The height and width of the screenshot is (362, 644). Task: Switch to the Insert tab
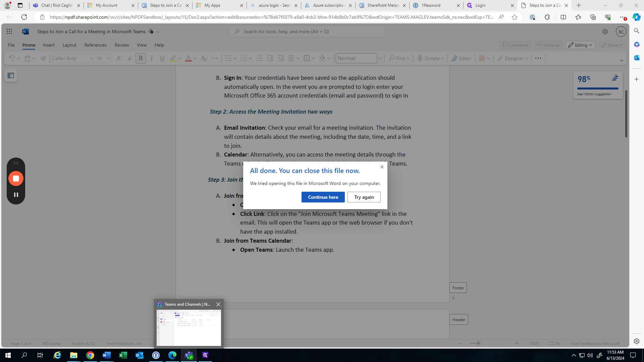tap(49, 45)
